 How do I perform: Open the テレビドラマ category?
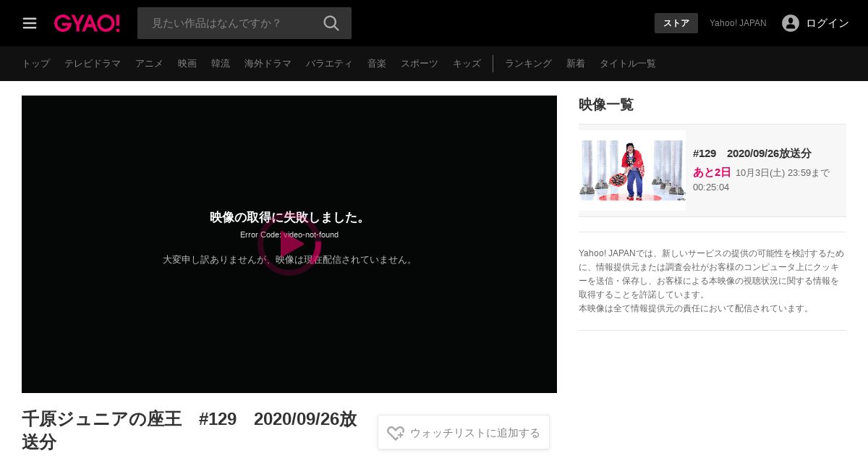point(93,64)
